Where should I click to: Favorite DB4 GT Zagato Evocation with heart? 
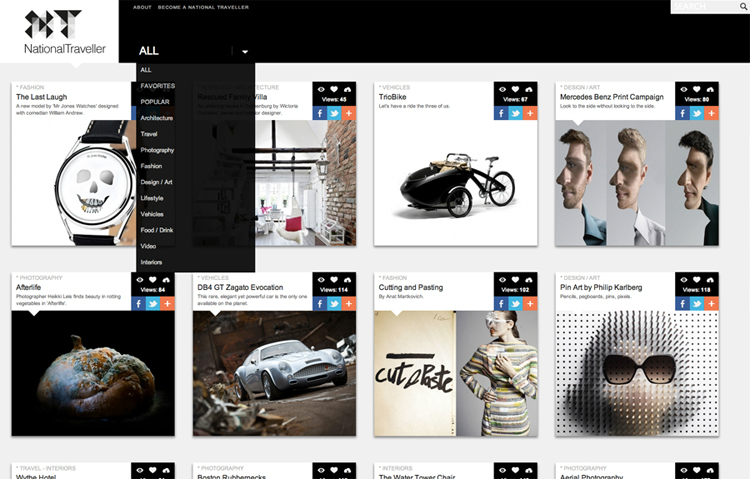tap(334, 279)
